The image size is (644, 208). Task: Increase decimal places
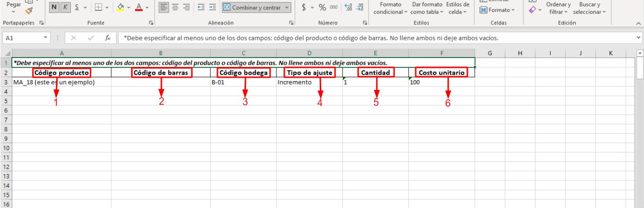coord(348,7)
